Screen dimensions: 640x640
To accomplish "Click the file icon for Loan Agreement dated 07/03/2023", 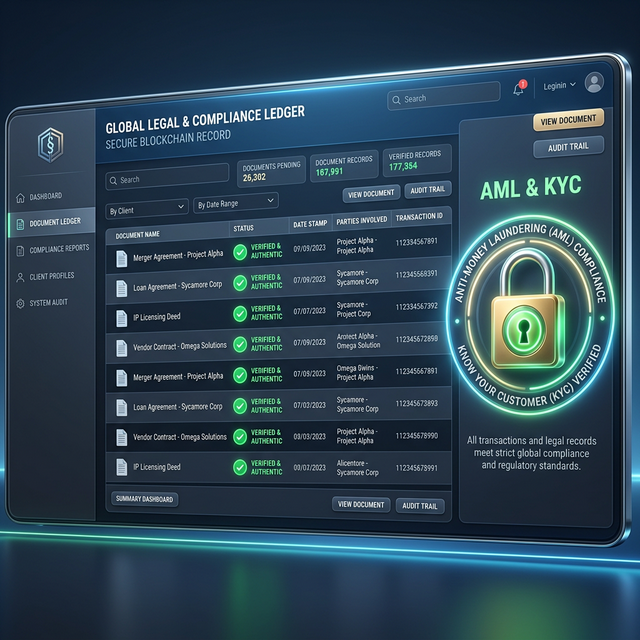I will tap(121, 408).
